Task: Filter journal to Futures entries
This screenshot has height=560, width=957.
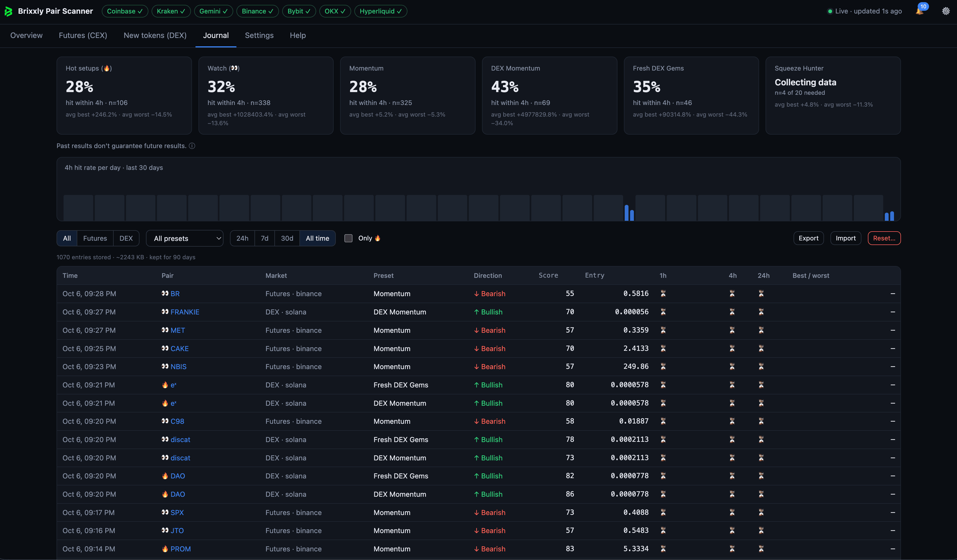Action: point(95,238)
